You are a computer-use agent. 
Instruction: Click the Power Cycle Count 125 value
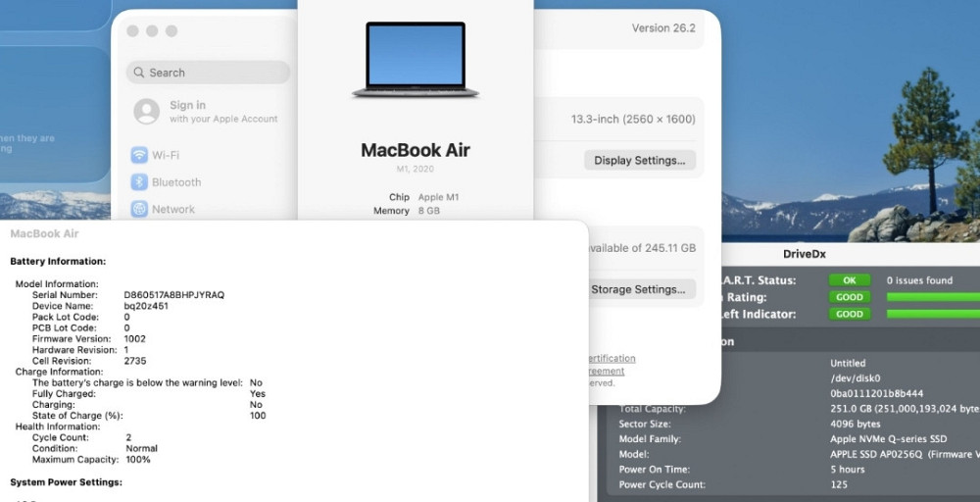[839, 484]
